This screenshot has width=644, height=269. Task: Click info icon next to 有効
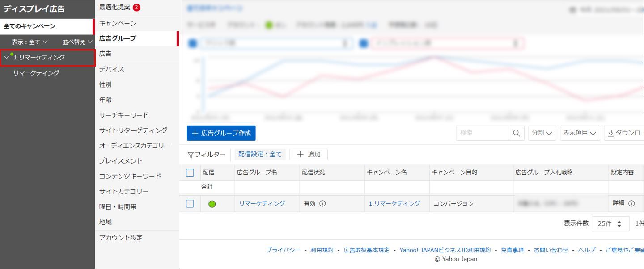pos(322,203)
